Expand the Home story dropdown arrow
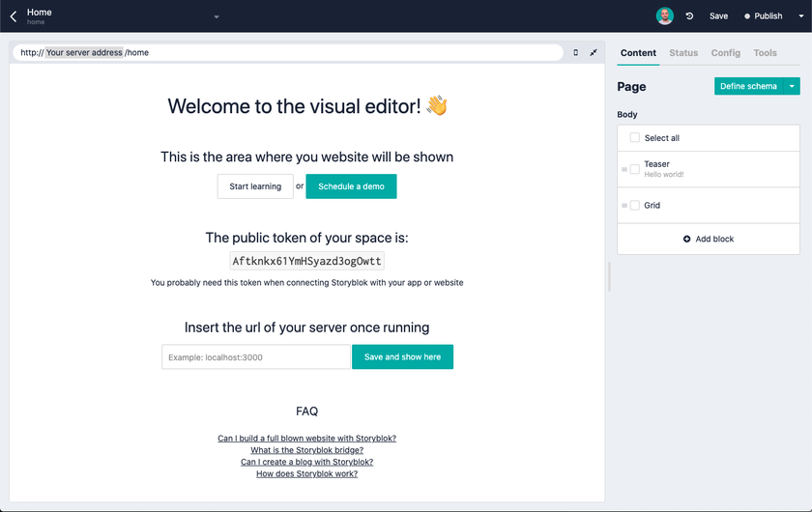Screen dimensions: 812x512 217,16
